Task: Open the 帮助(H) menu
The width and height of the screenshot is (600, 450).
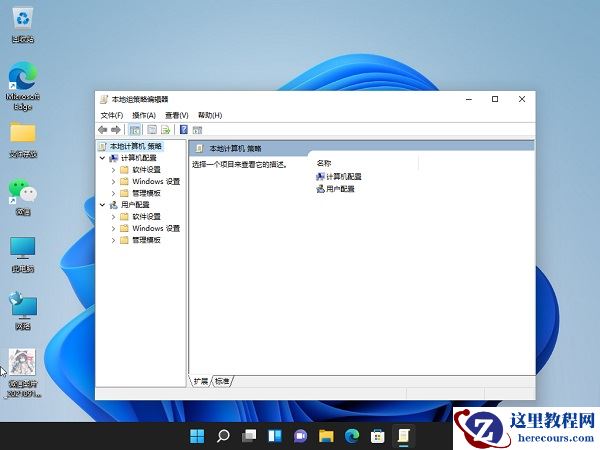Action: (210, 115)
